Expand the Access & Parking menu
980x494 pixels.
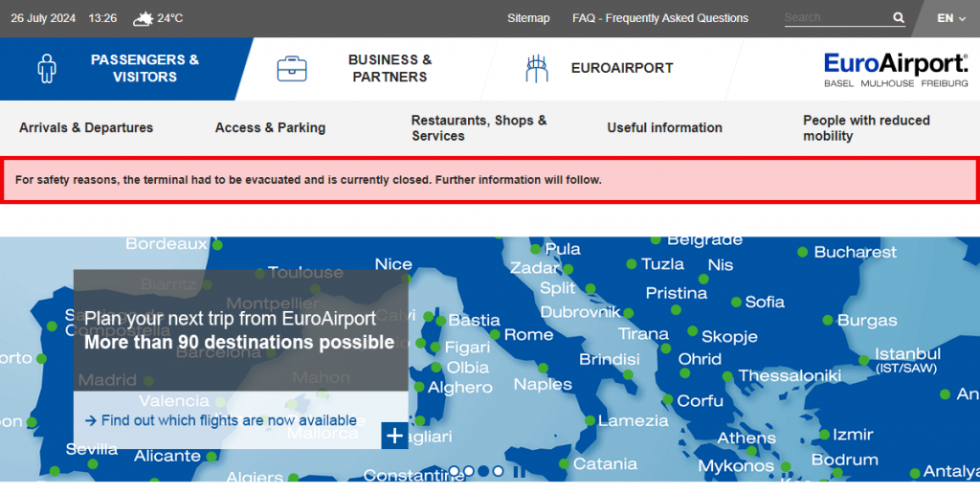pyautogui.click(x=270, y=127)
